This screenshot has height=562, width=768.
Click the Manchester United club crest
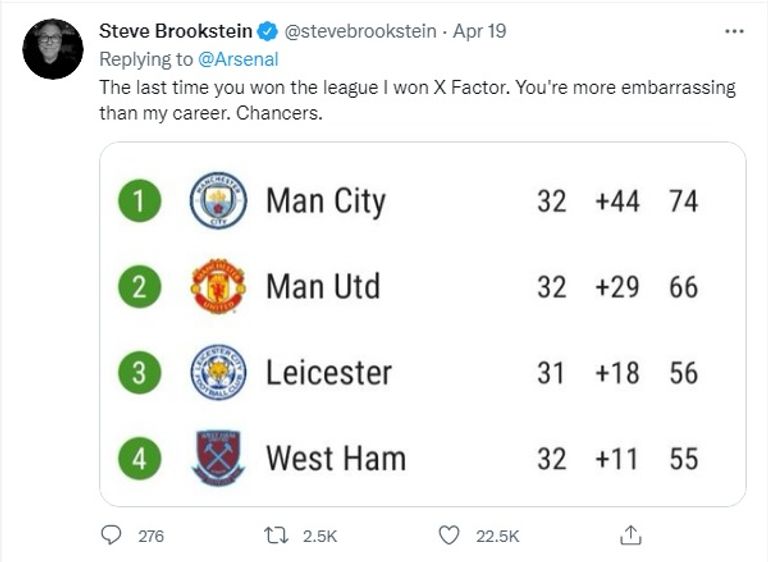(x=218, y=287)
